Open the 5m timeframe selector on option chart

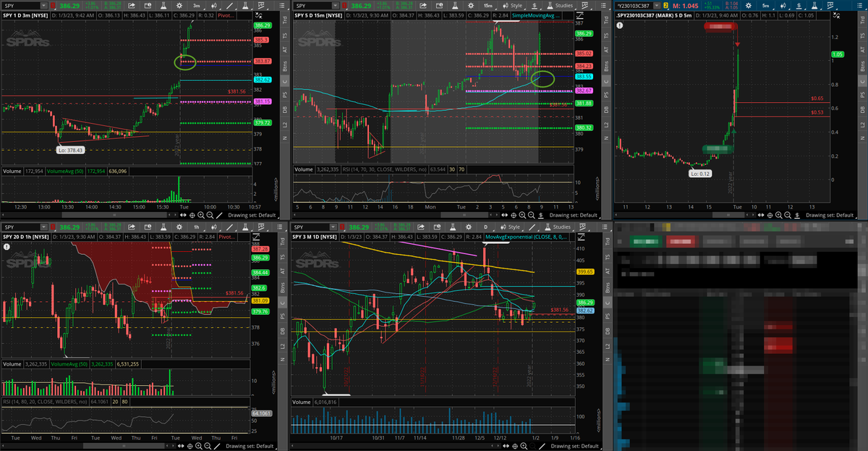766,5
